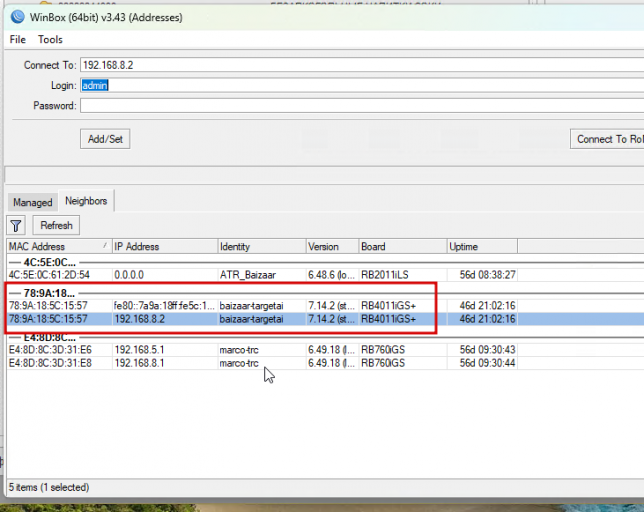Focus the Connect To address field
644x512 pixels.
coord(362,65)
